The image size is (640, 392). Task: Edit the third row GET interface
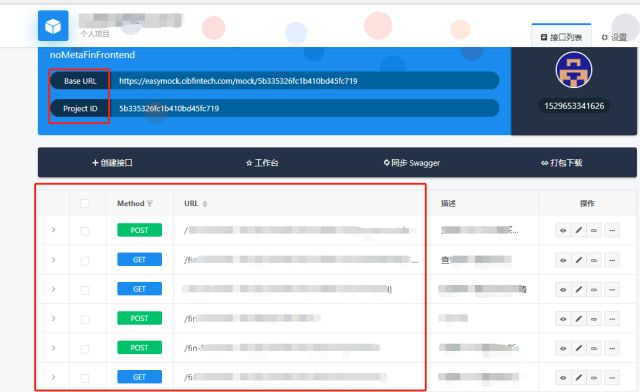578,290
